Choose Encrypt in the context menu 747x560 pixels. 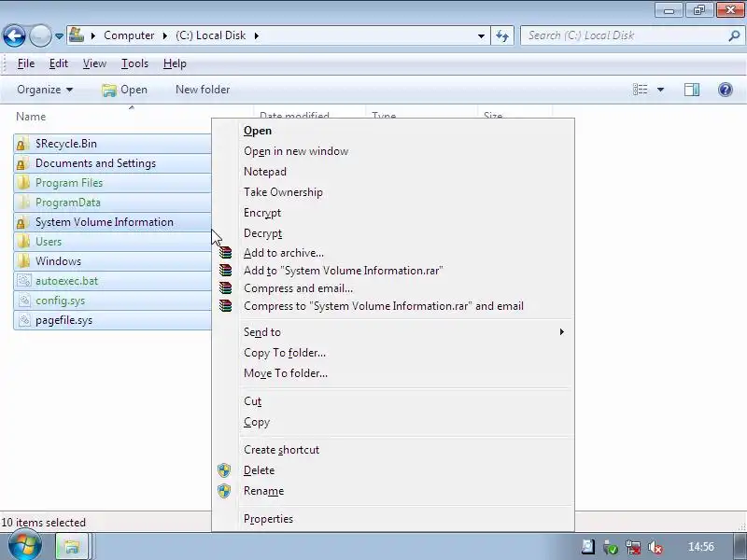(393, 213)
